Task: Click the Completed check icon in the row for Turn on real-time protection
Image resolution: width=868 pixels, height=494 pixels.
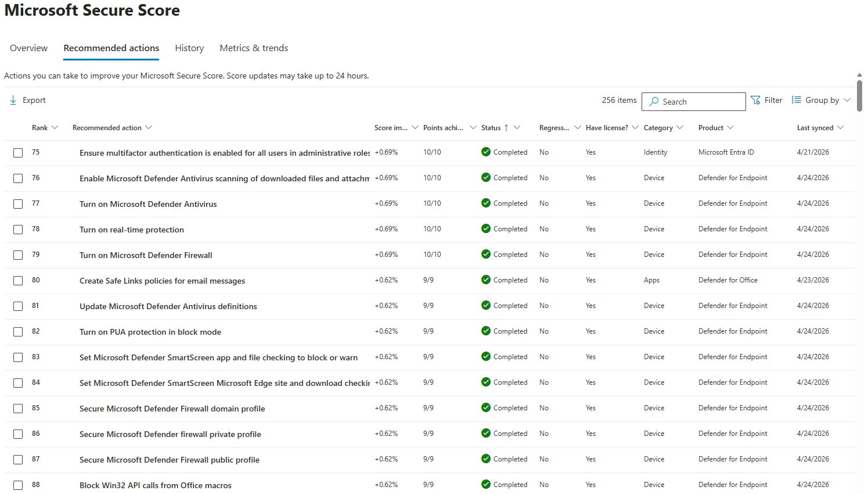Action: [486, 229]
